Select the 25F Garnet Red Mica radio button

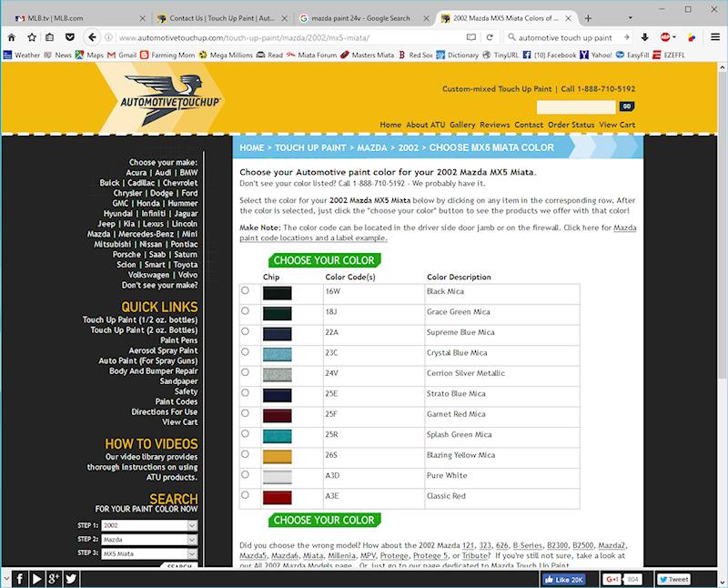click(x=245, y=413)
